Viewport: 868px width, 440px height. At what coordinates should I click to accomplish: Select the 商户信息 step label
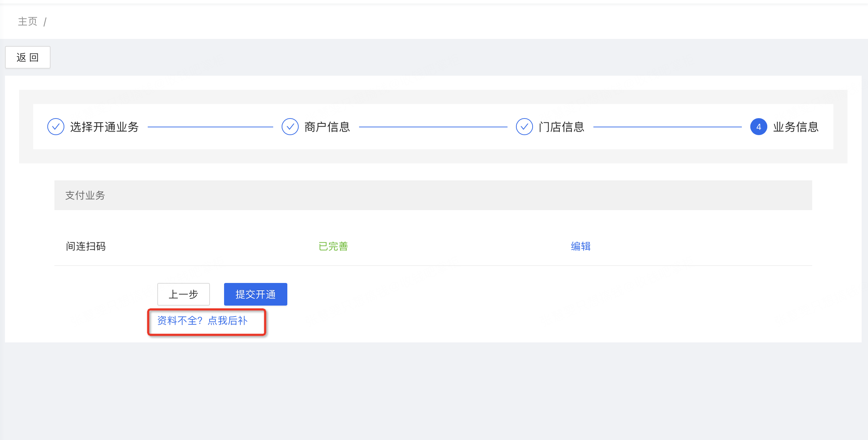click(x=327, y=127)
